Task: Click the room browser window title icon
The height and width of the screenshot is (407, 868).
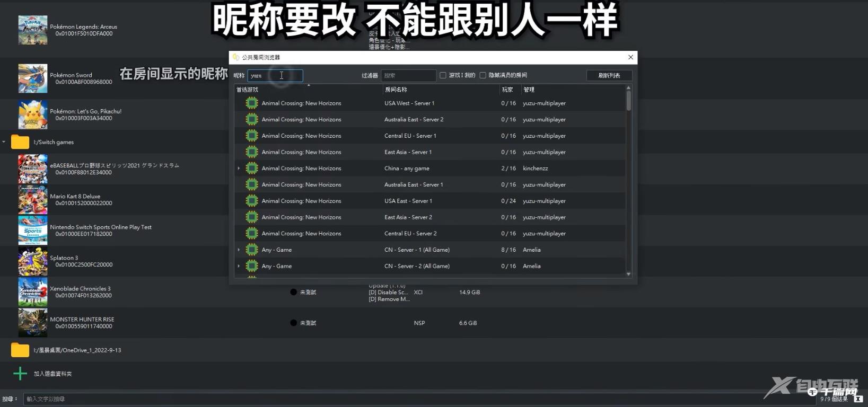Action: [236, 57]
